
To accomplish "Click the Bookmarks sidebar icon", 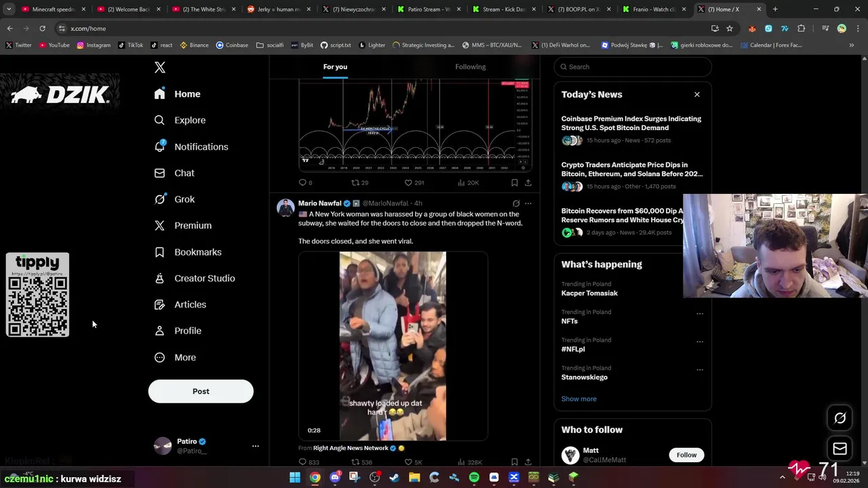I will [159, 252].
